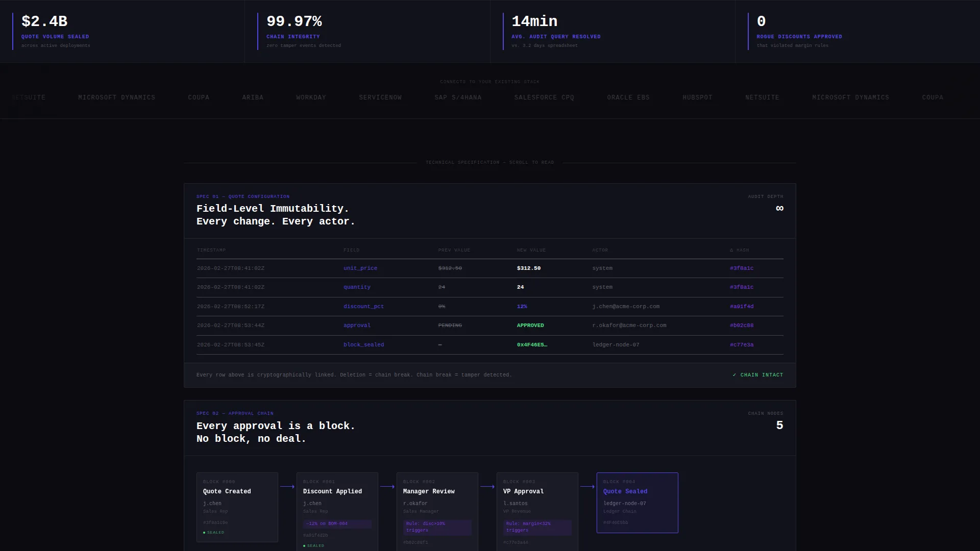Open hash #3f8a1c in quantity row
This screenshot has height=551, width=980.
[742, 287]
